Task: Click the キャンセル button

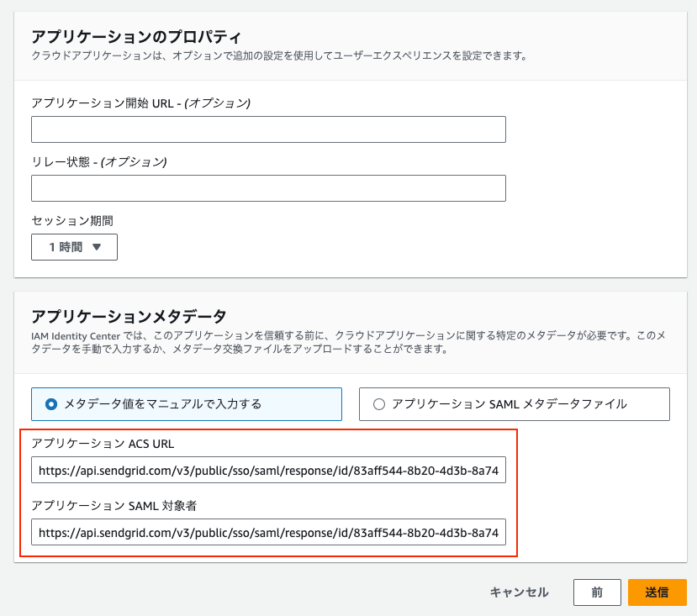Action: pos(520,592)
